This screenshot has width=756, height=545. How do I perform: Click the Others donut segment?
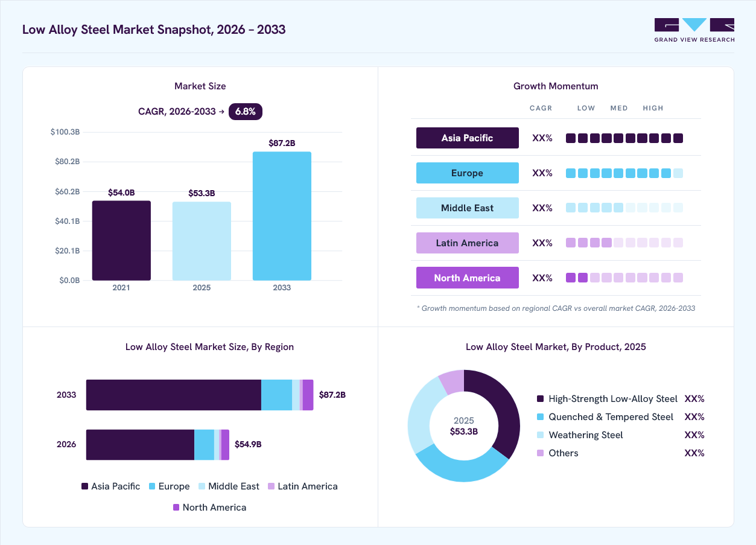tap(453, 381)
